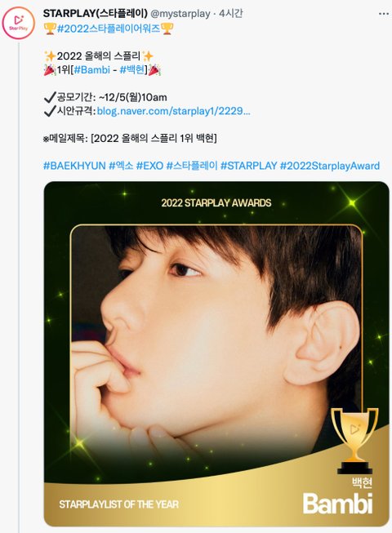Open the 2022 Starplay Awards image
Viewport: 392px width, 533px height.
pyautogui.click(x=216, y=353)
